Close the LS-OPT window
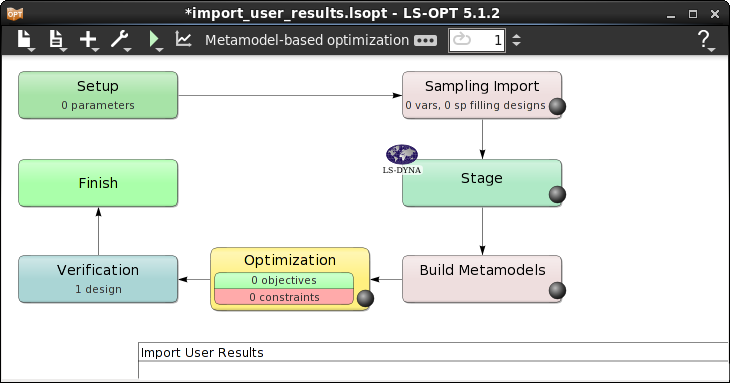Viewport: 730px width, 383px height. click(x=715, y=14)
